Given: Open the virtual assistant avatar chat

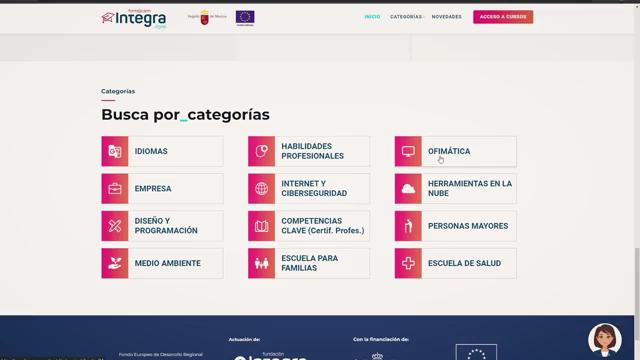Looking at the screenshot, I should (605, 340).
